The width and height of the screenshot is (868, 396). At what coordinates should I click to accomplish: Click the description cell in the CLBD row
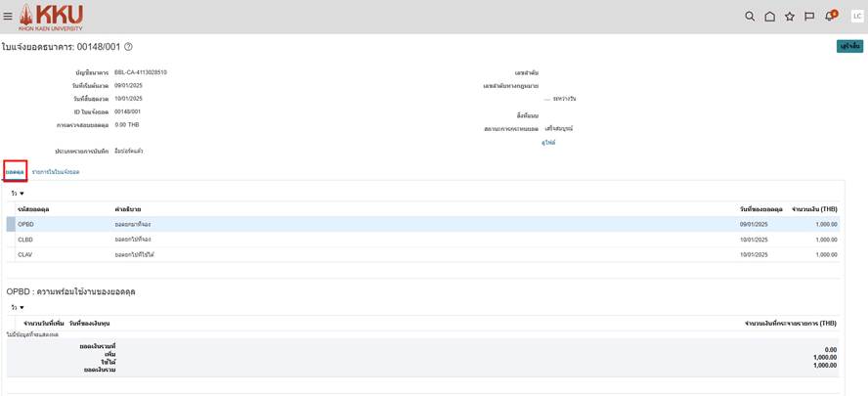pos(133,240)
